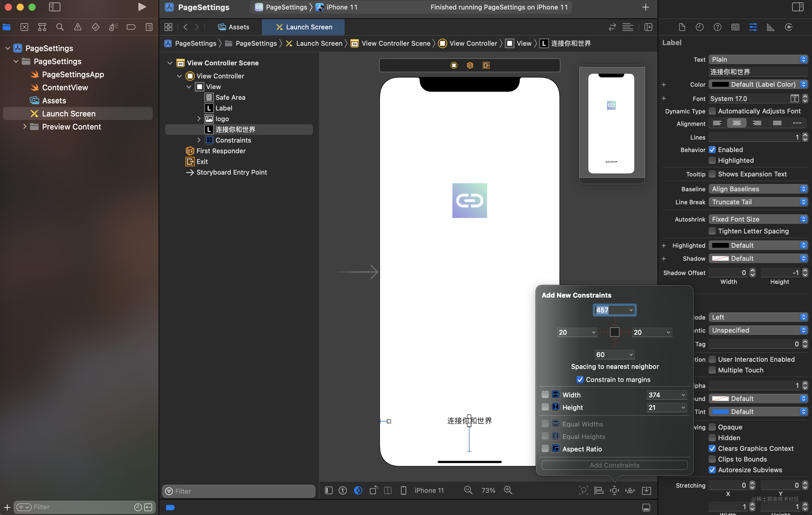The image size is (812, 515).
Task: Set left text alignment
Action: pyautogui.click(x=717, y=123)
